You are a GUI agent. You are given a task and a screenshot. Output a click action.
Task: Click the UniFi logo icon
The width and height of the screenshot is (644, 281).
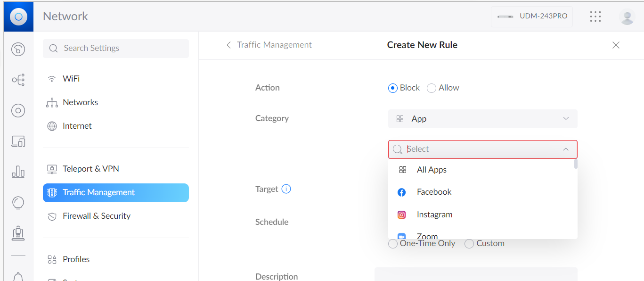coord(18,17)
